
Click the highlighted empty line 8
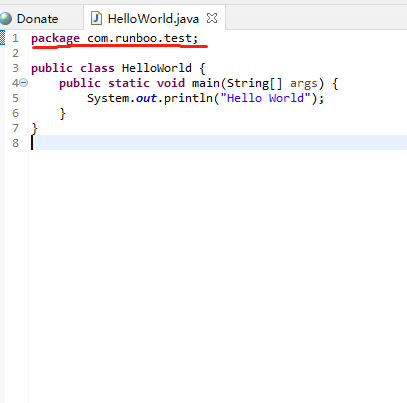[219, 143]
